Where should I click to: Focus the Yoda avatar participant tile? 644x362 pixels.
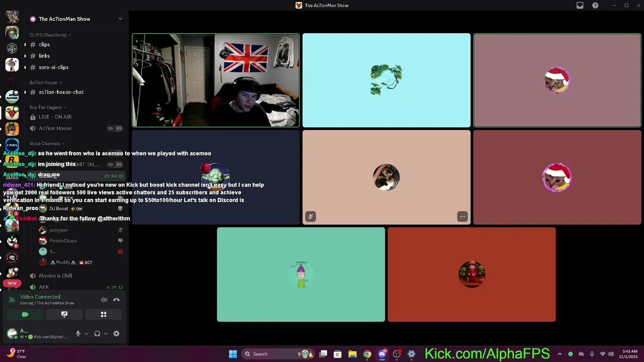pos(216,177)
